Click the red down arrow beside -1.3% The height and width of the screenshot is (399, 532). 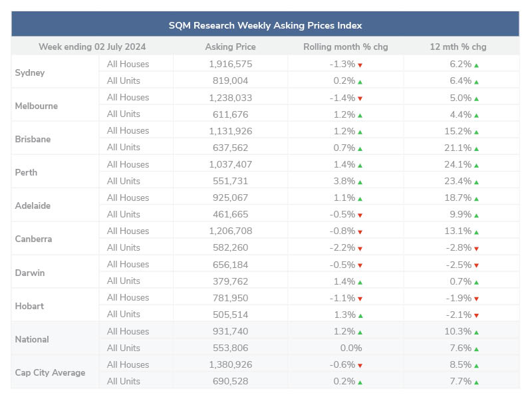[x=360, y=65]
